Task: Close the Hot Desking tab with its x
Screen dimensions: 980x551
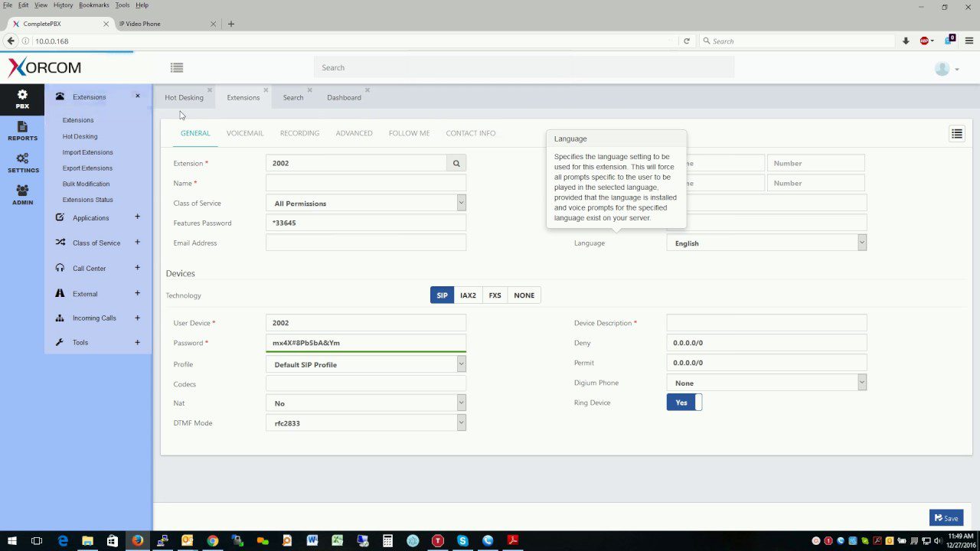Action: tap(210, 90)
